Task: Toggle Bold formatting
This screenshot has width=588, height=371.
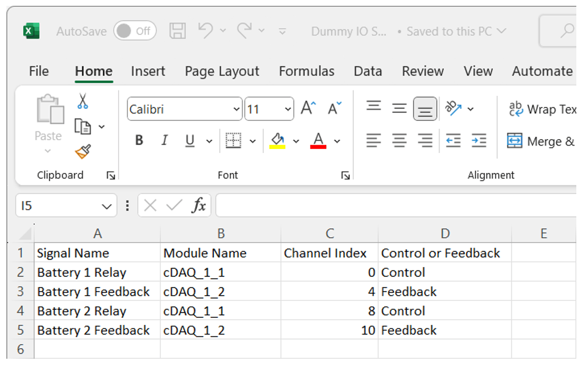Action: pos(139,140)
